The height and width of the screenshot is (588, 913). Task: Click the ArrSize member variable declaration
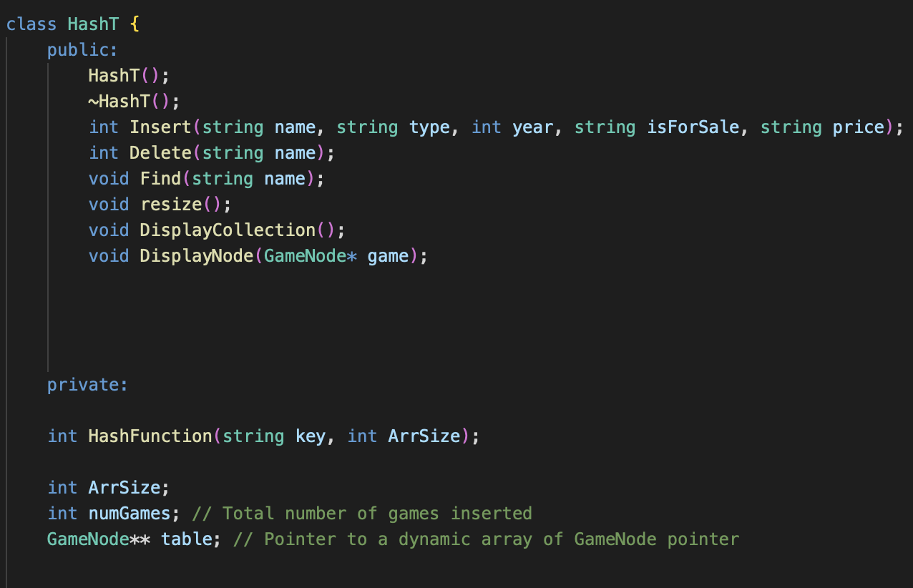[x=124, y=488]
